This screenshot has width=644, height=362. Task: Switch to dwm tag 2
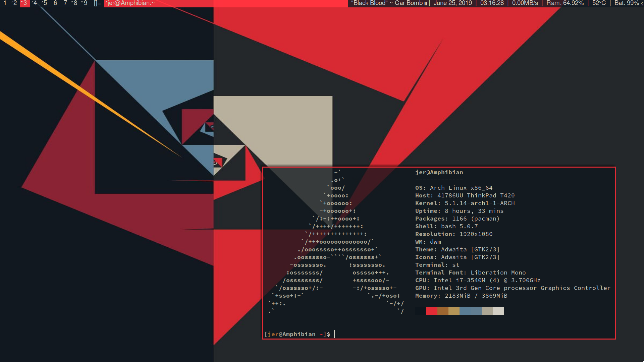point(15,3)
